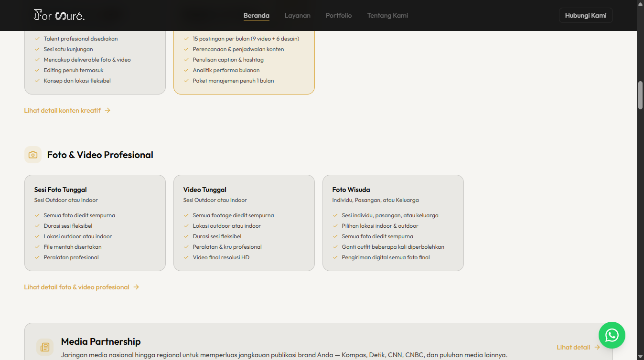The width and height of the screenshot is (644, 360).
Task: Click the Video Tunggal card title
Action: point(205,190)
